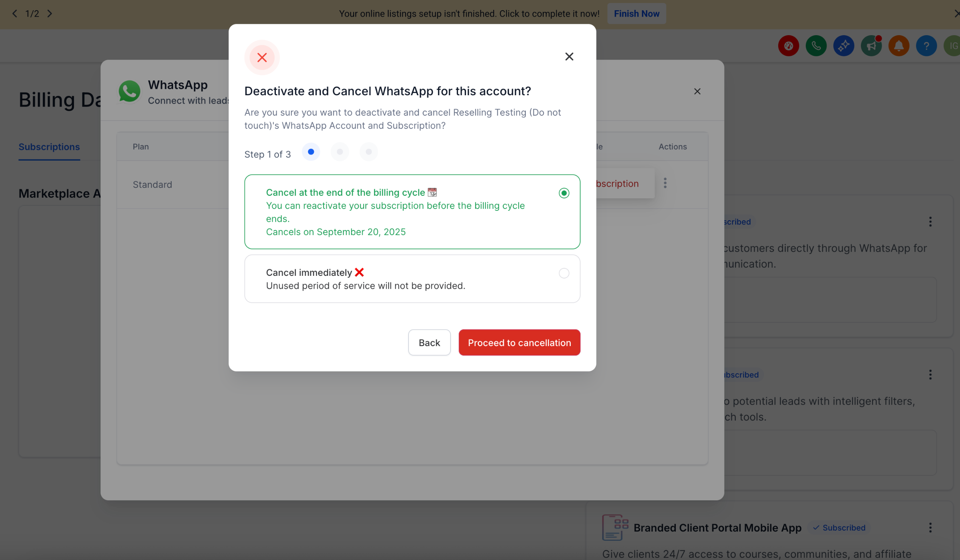Image resolution: width=960 pixels, height=560 pixels.
Task: Click the Subscribed badge for Branded Client Portal
Action: point(839,528)
